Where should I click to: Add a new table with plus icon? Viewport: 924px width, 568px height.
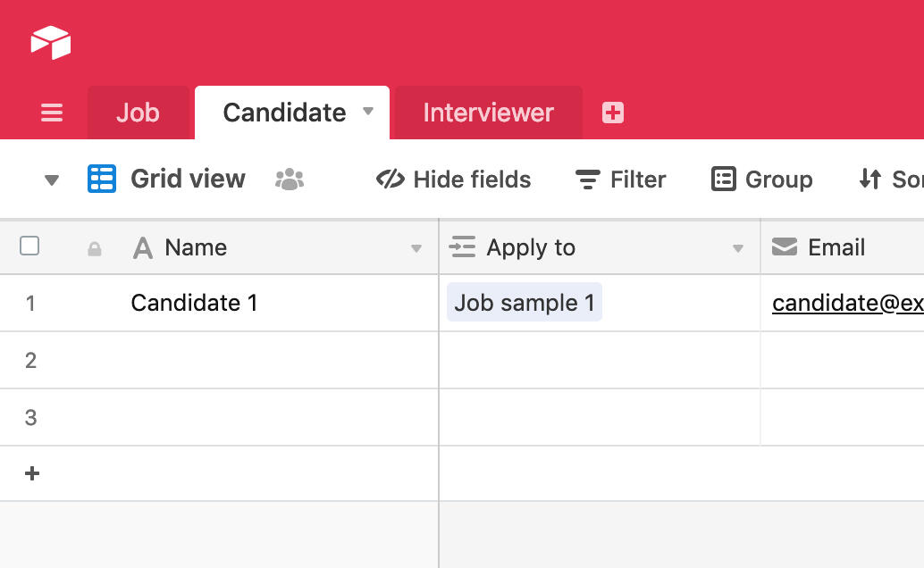click(x=613, y=113)
